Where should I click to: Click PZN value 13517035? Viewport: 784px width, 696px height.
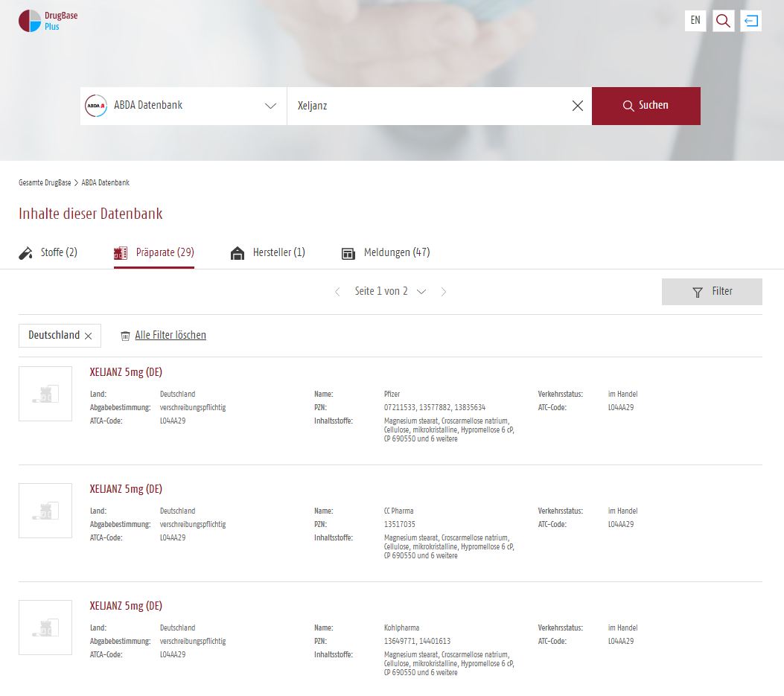tap(400, 525)
